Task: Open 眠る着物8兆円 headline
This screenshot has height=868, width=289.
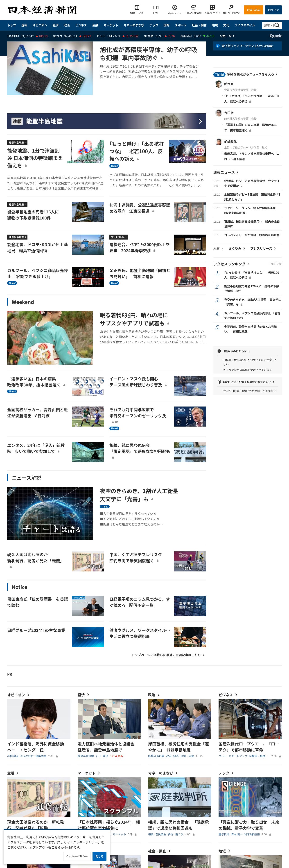Action: click(134, 319)
